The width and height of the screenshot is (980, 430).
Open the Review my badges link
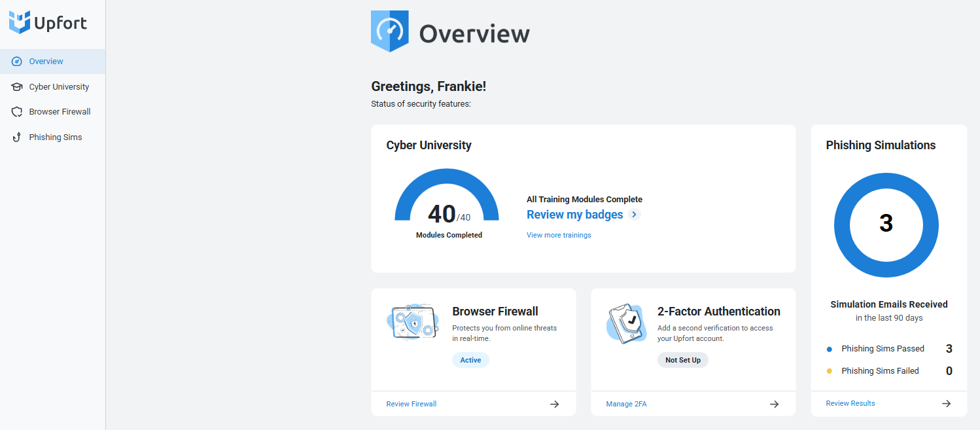[575, 215]
